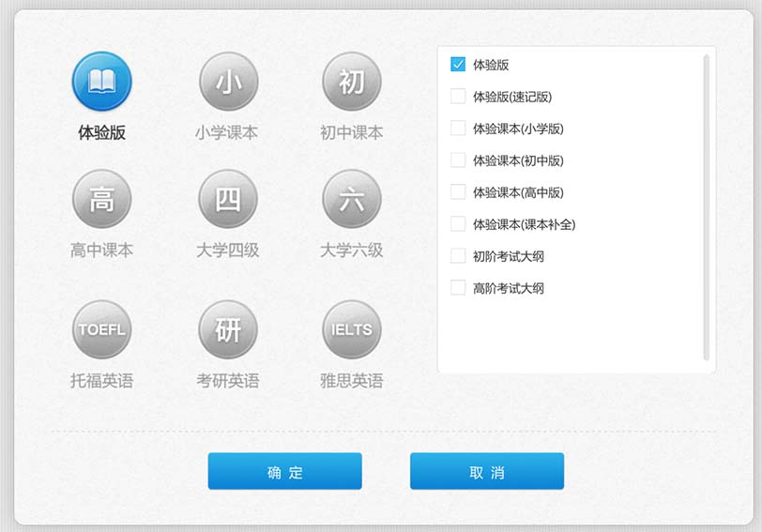Click the word list vertical scrollbar
The height and width of the screenshot is (532, 762).
706,206
